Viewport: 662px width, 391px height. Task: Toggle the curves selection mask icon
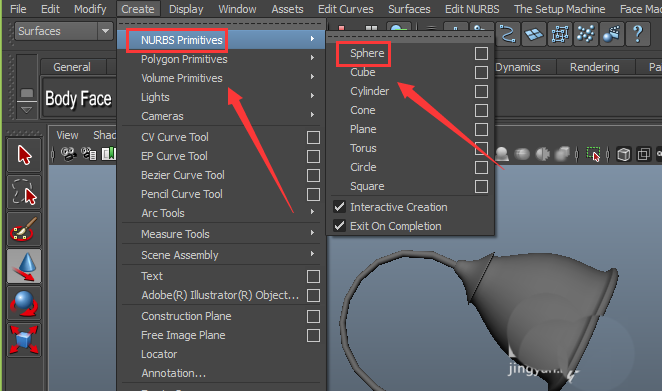[x=507, y=34]
